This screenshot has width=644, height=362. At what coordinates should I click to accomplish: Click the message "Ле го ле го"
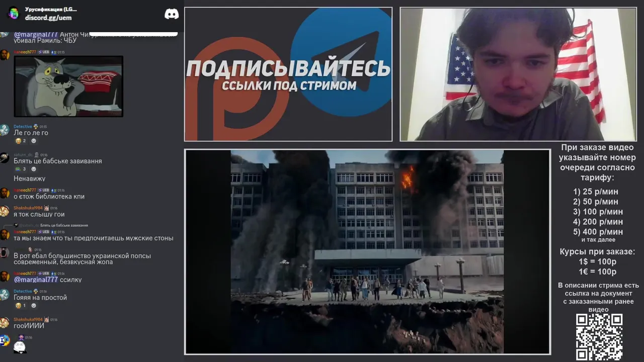pos(31,133)
